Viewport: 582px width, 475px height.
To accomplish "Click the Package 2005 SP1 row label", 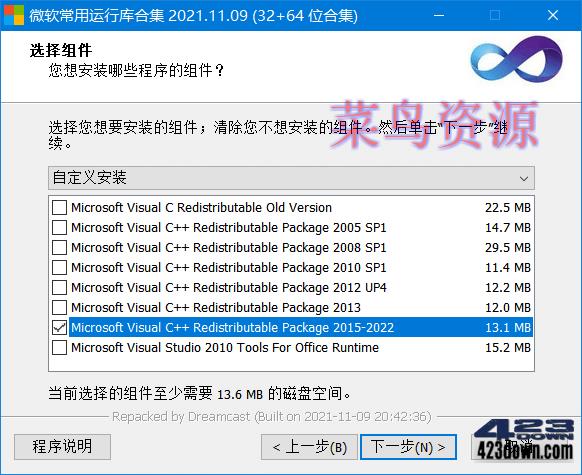I will tap(229, 227).
